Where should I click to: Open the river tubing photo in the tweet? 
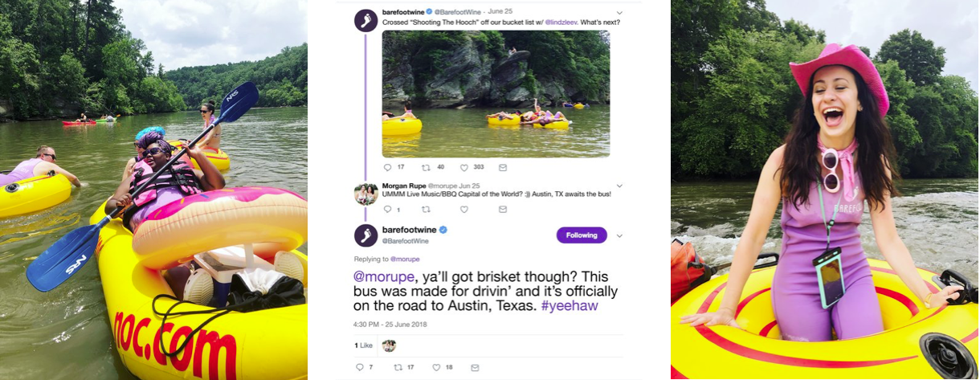click(495, 93)
